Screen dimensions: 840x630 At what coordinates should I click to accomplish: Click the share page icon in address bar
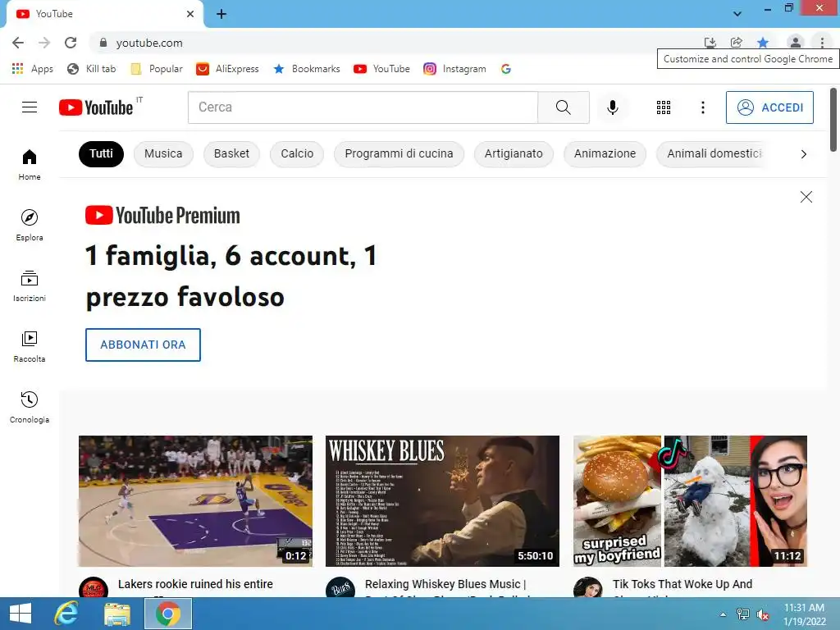pos(736,43)
